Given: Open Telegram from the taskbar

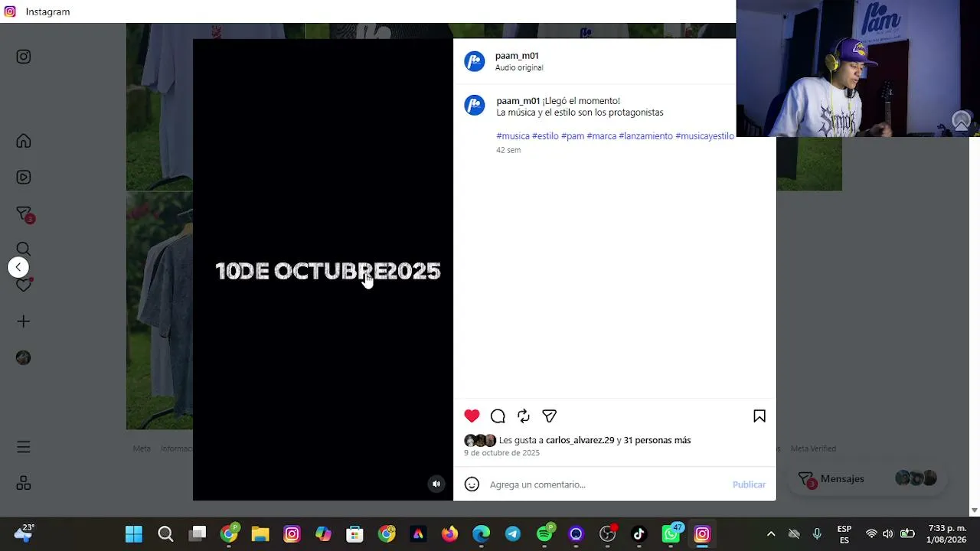Looking at the screenshot, I should pos(513,534).
